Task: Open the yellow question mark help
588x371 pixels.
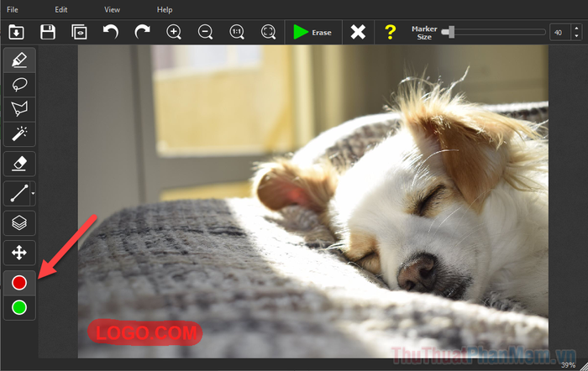Action: tap(390, 32)
